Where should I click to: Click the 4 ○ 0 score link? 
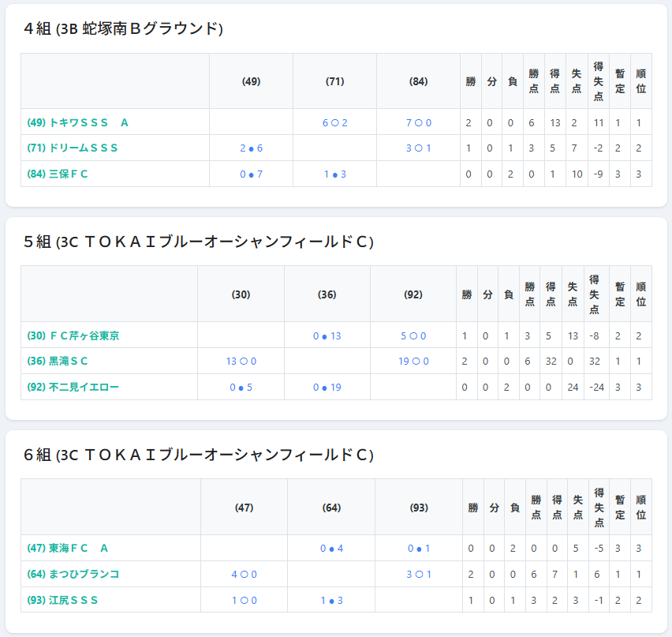coord(244,574)
